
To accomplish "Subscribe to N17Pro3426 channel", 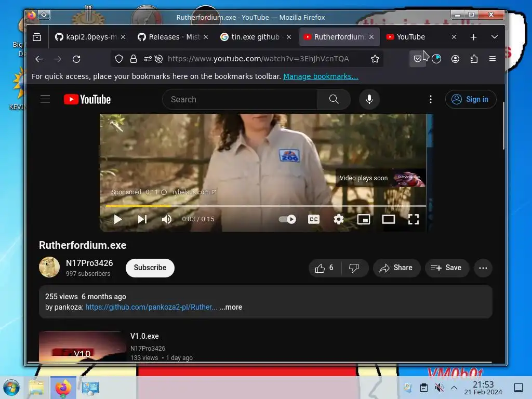I will (x=150, y=268).
